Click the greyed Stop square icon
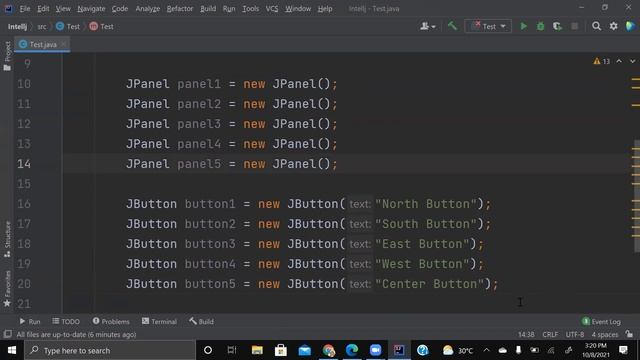Image resolution: width=640 pixels, height=360 pixels. 574,26
